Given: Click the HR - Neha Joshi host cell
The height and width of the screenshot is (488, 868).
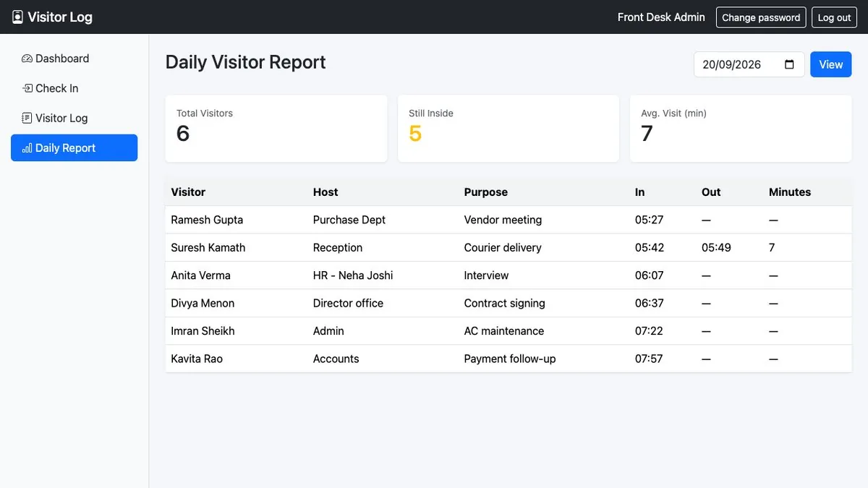Looking at the screenshot, I should [x=353, y=275].
